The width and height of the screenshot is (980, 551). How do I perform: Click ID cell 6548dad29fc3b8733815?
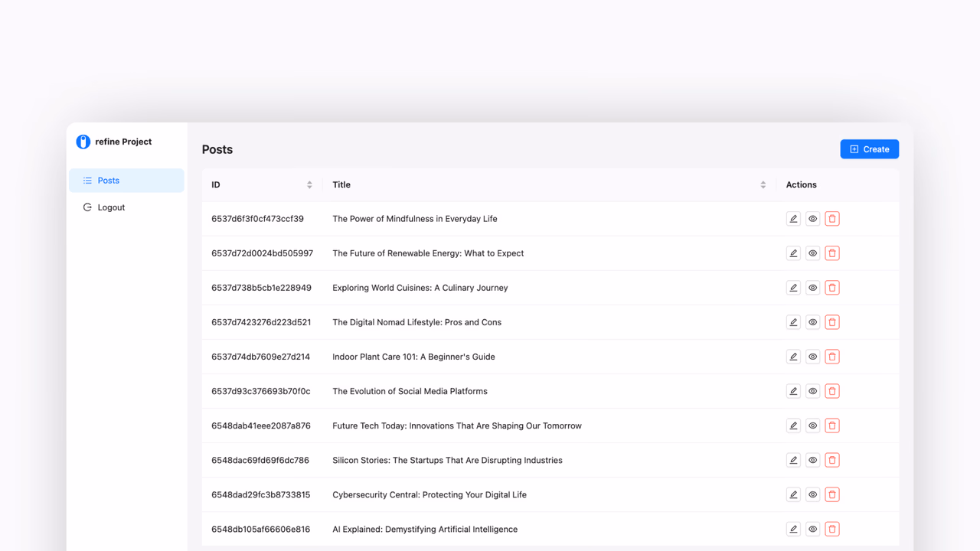261,494
